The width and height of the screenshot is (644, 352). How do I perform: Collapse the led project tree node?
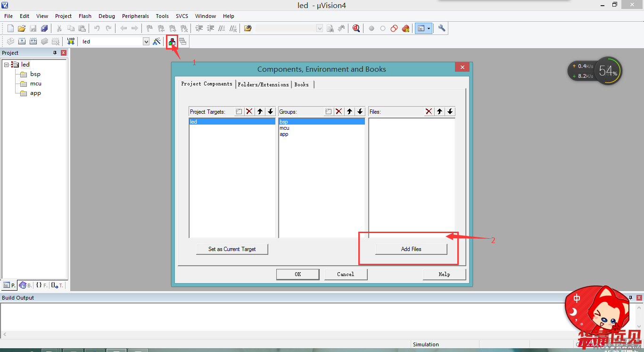coord(7,65)
